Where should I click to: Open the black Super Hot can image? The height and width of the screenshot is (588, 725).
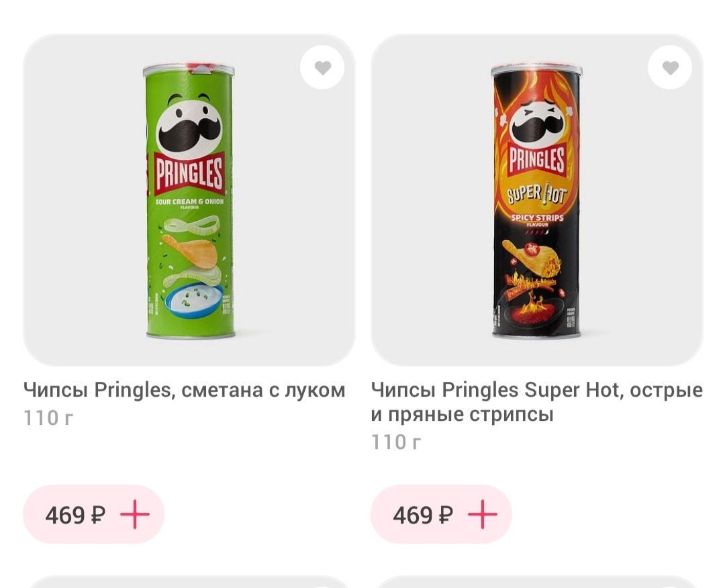[x=536, y=201]
